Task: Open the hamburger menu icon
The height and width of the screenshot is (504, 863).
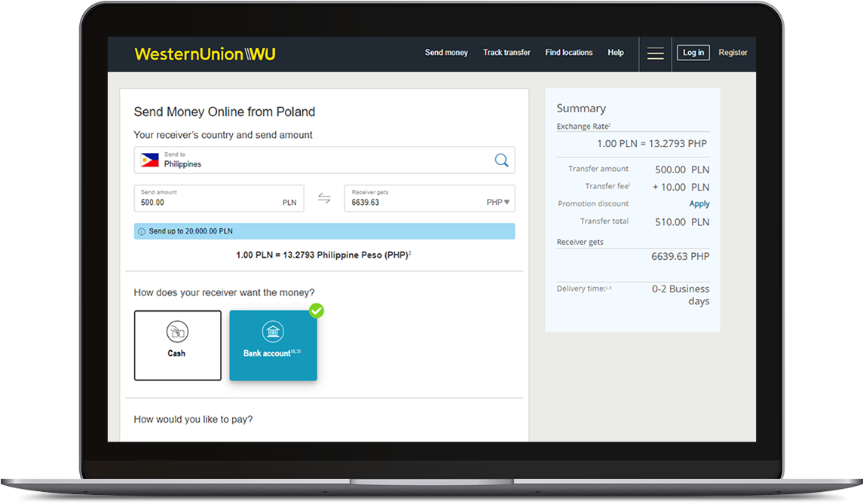Action: click(x=655, y=53)
